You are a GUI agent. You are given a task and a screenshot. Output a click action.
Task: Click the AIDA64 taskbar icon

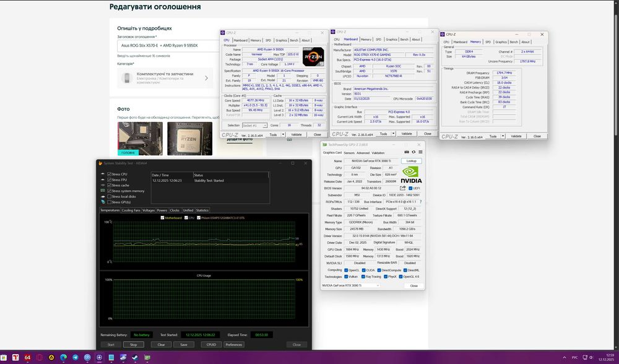click(x=28, y=357)
